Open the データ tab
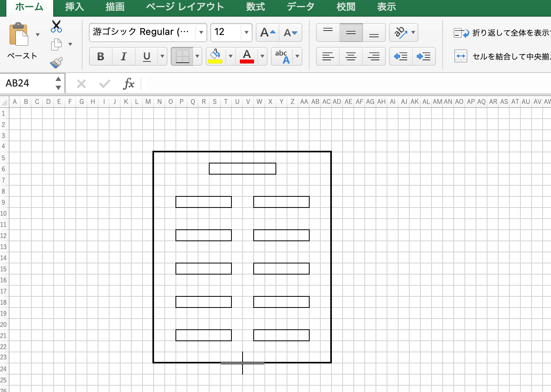Image resolution: width=551 pixels, height=392 pixels. [301, 7]
